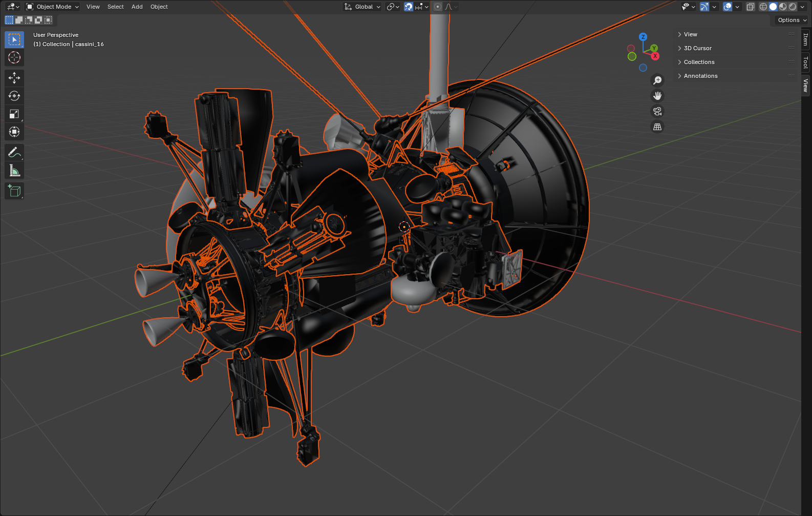Choose the Scale tool

(14, 114)
